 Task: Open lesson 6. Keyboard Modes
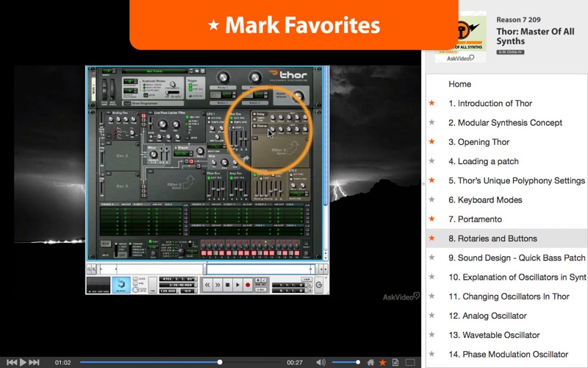(485, 199)
